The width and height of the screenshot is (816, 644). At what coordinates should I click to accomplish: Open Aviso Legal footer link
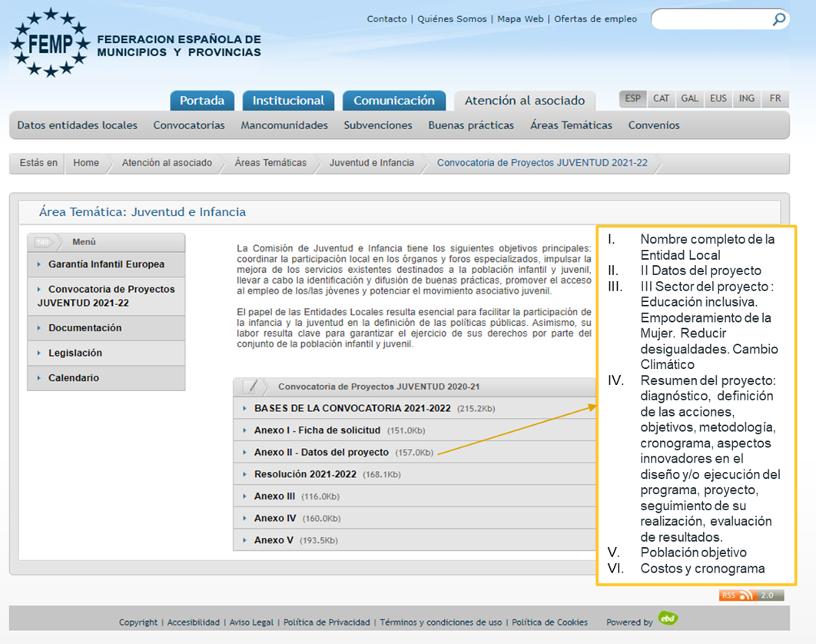tap(251, 622)
